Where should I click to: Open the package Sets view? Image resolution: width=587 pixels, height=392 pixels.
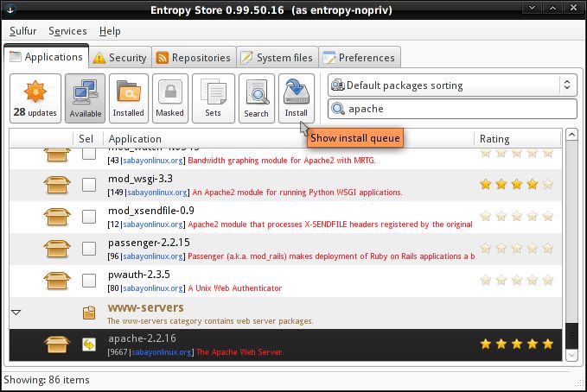[213, 98]
